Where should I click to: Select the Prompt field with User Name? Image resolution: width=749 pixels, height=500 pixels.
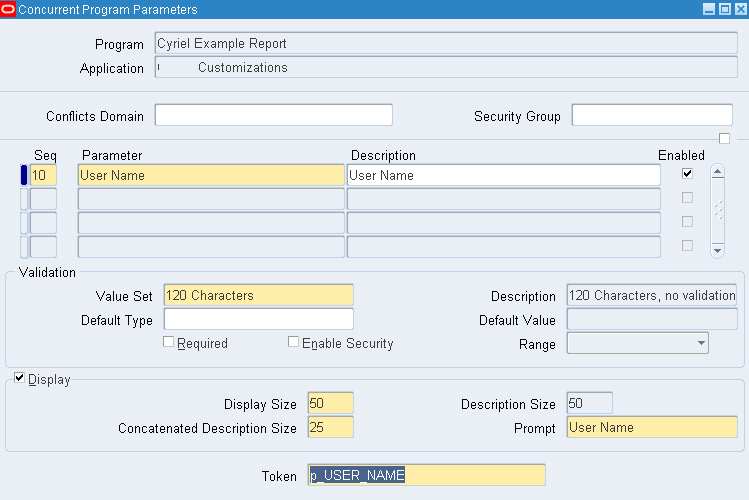tap(651, 427)
